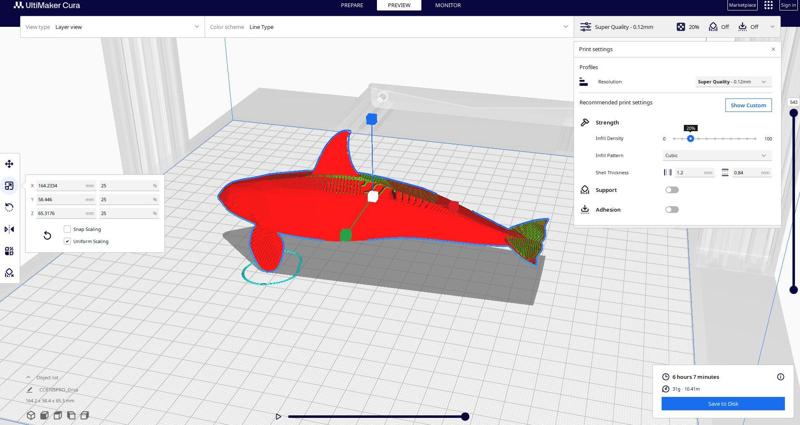
Task: Select the Support Blocker tool
Action: click(x=9, y=273)
